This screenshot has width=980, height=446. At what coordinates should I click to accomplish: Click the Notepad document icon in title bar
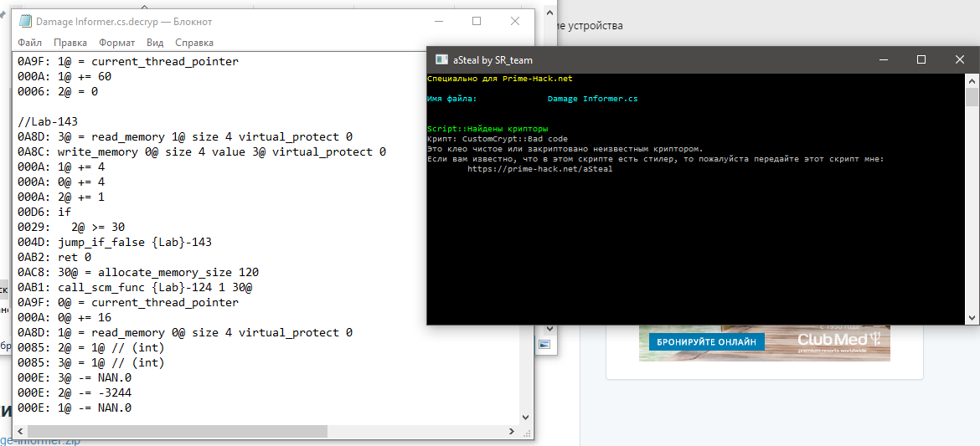[x=25, y=22]
